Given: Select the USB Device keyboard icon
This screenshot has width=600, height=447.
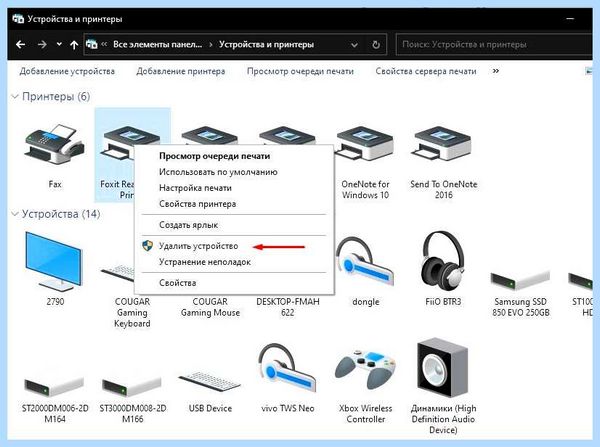Looking at the screenshot, I should (210, 382).
